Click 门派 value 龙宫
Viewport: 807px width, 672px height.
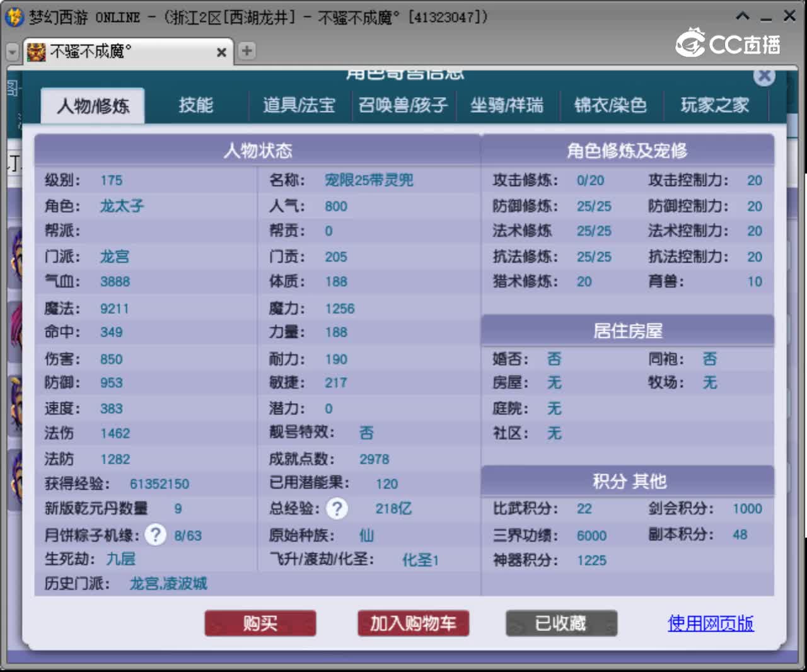click(x=115, y=257)
